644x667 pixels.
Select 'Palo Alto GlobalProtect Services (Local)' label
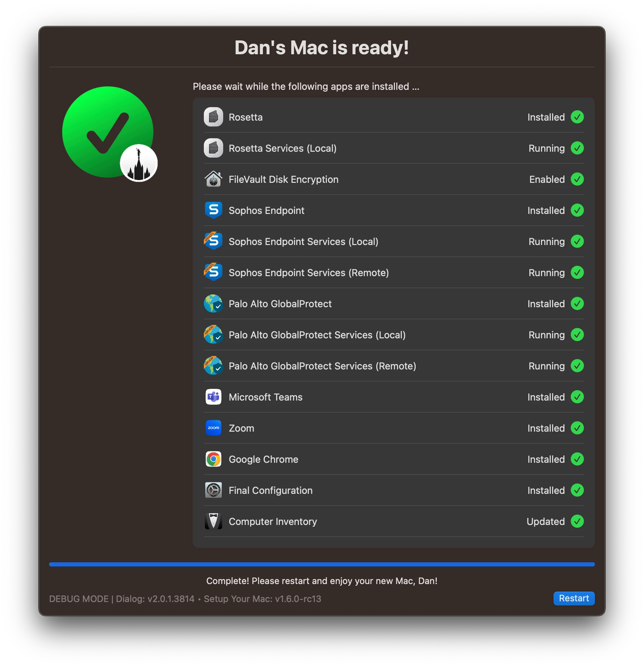coord(317,335)
